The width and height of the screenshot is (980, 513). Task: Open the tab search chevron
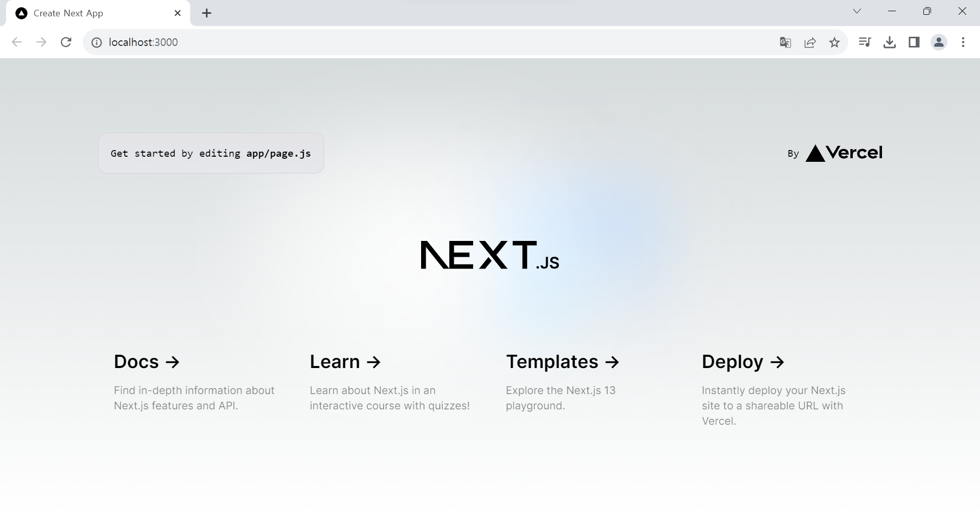pyautogui.click(x=857, y=11)
